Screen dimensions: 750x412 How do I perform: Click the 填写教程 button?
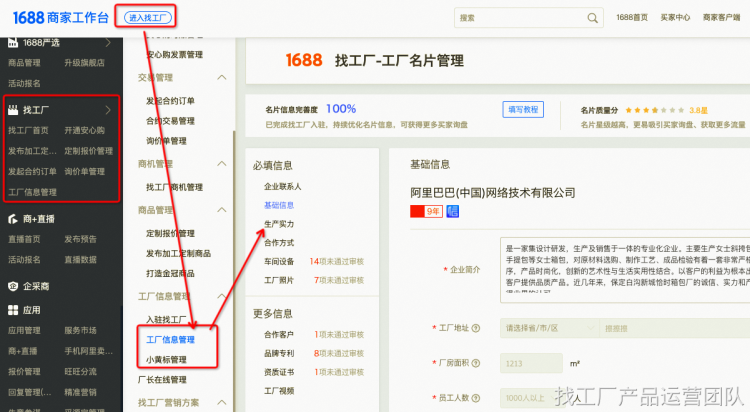tap(523, 109)
